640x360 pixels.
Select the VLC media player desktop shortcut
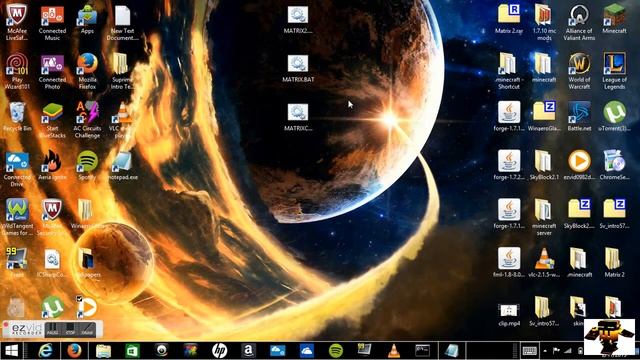(122, 120)
